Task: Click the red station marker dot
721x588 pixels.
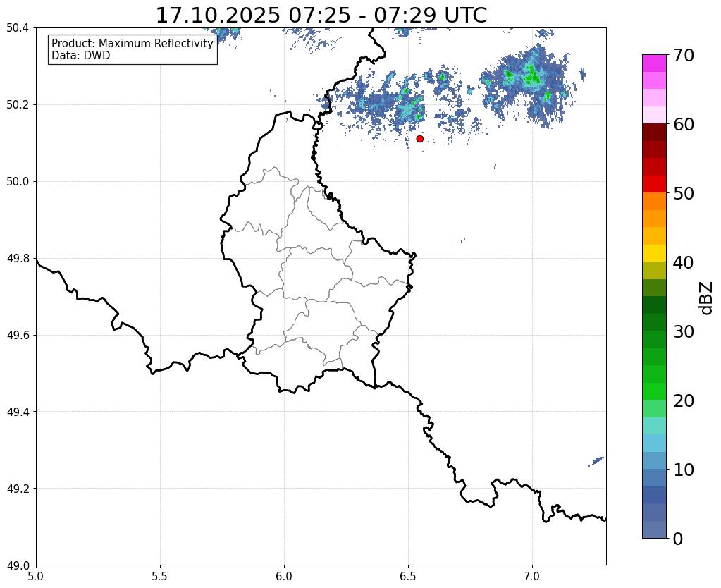Action: 419,139
